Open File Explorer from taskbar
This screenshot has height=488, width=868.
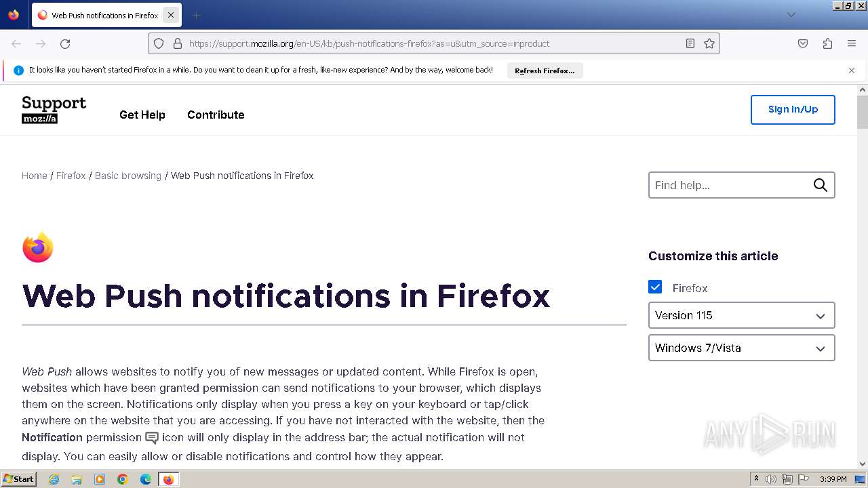pos(77,479)
